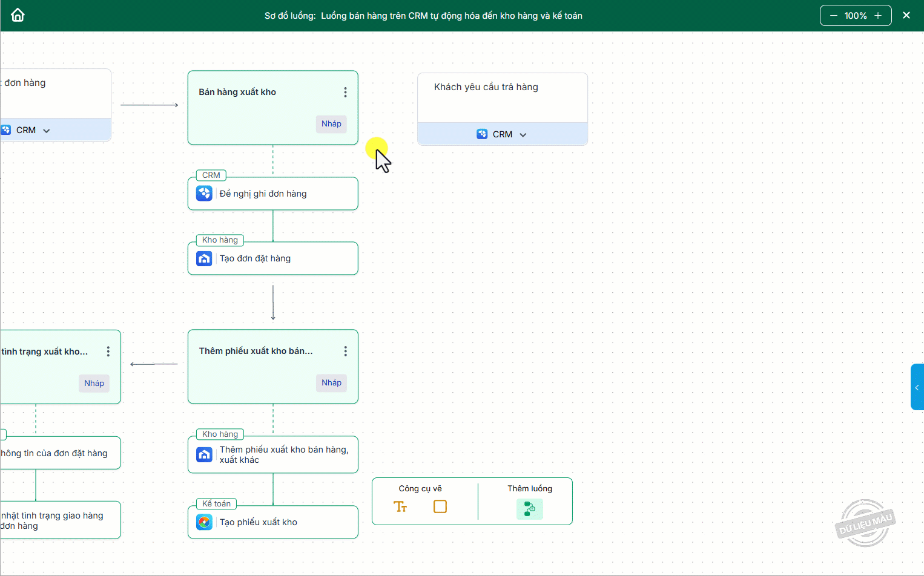Click Kho hàng tag above Thêm phiếu xuất kho step

[220, 434]
